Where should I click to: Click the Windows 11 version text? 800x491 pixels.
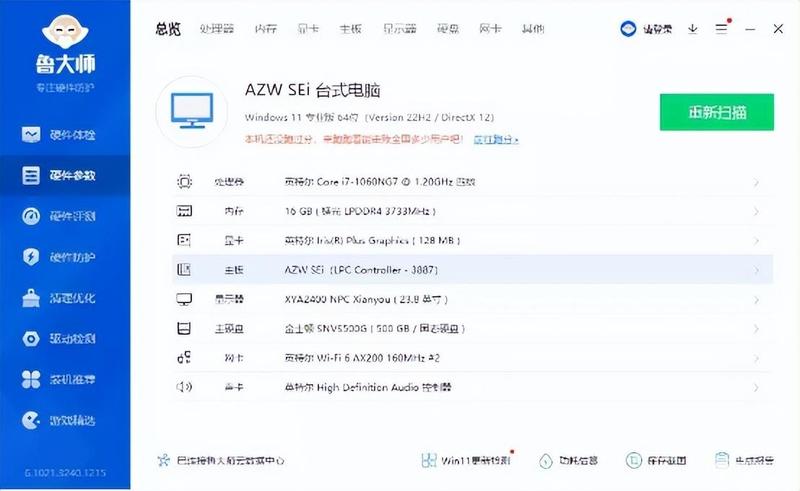tap(369, 117)
